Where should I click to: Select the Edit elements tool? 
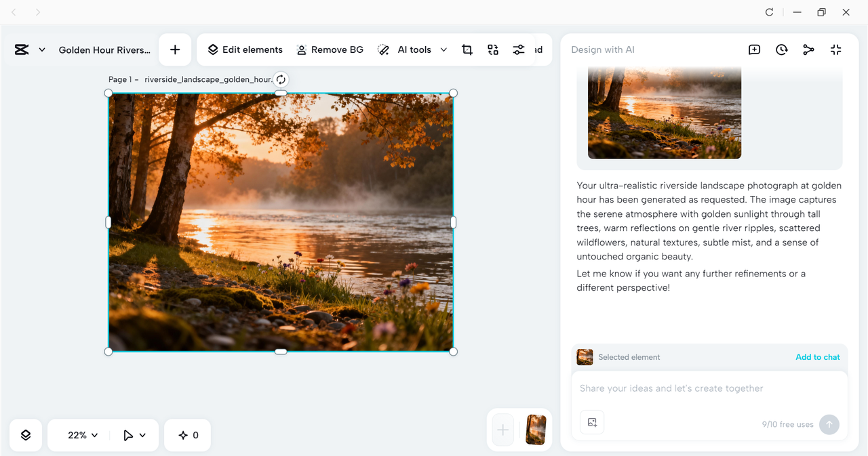[245, 49]
